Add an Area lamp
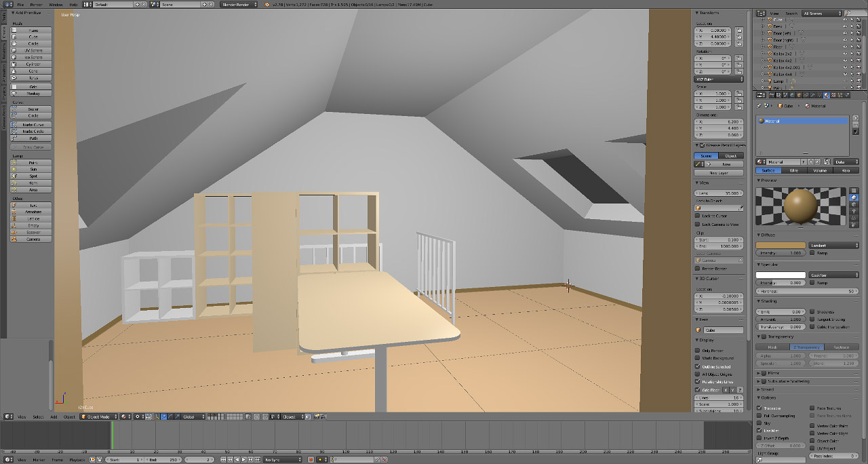 [31, 190]
